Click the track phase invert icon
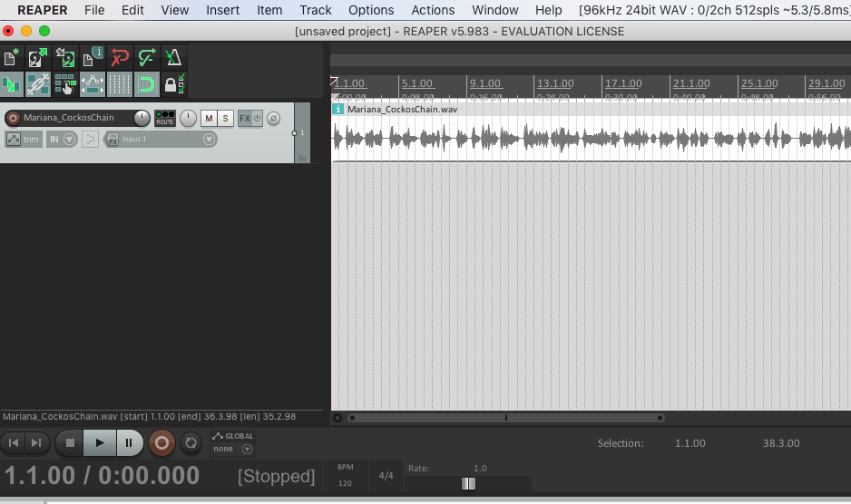851x504 pixels. [272, 119]
